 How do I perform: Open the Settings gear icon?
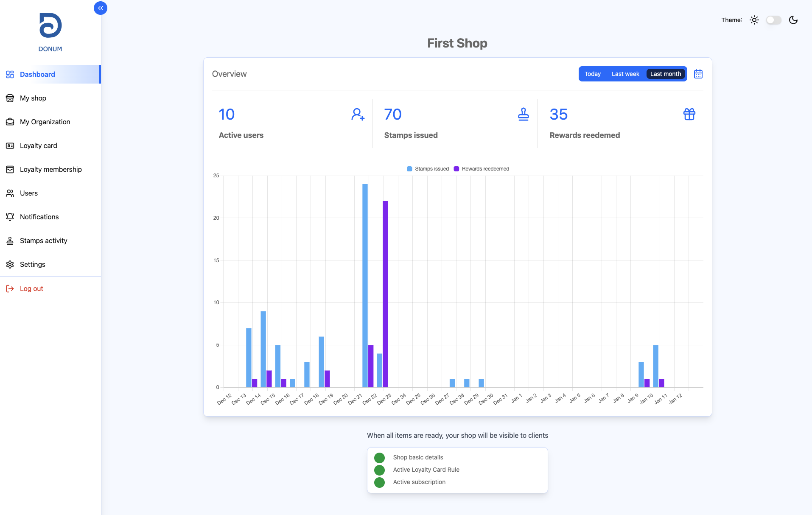click(10, 264)
